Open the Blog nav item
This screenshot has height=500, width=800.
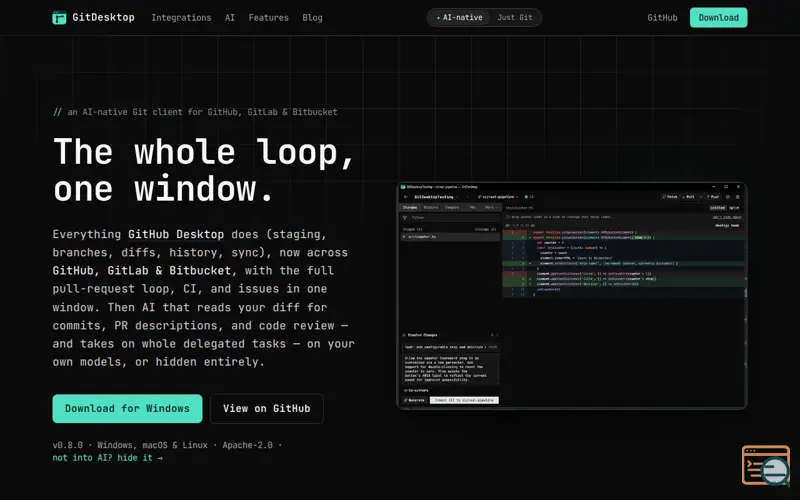312,18
